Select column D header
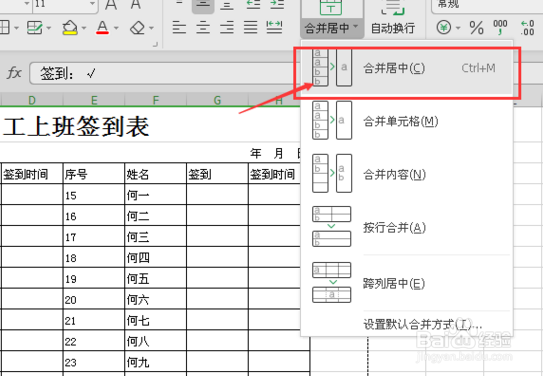The height and width of the screenshot is (376, 543). coord(32,100)
